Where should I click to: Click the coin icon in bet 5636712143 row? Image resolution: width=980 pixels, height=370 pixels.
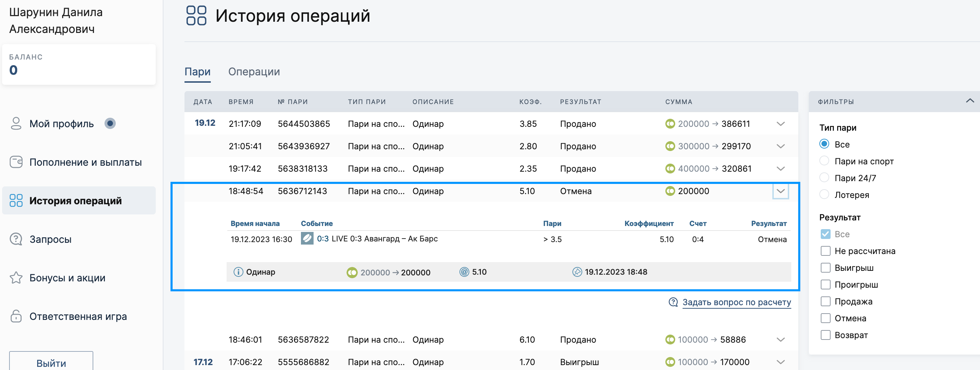coord(670,191)
